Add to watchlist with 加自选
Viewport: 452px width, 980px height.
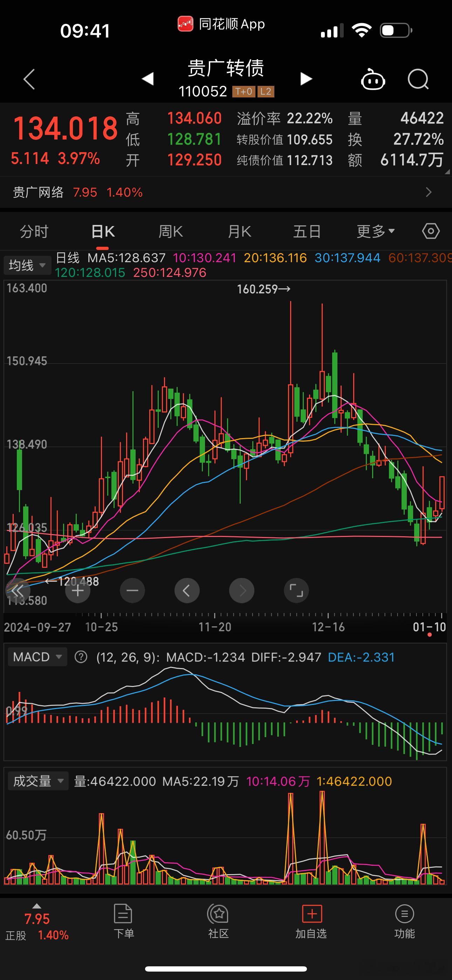click(x=311, y=921)
